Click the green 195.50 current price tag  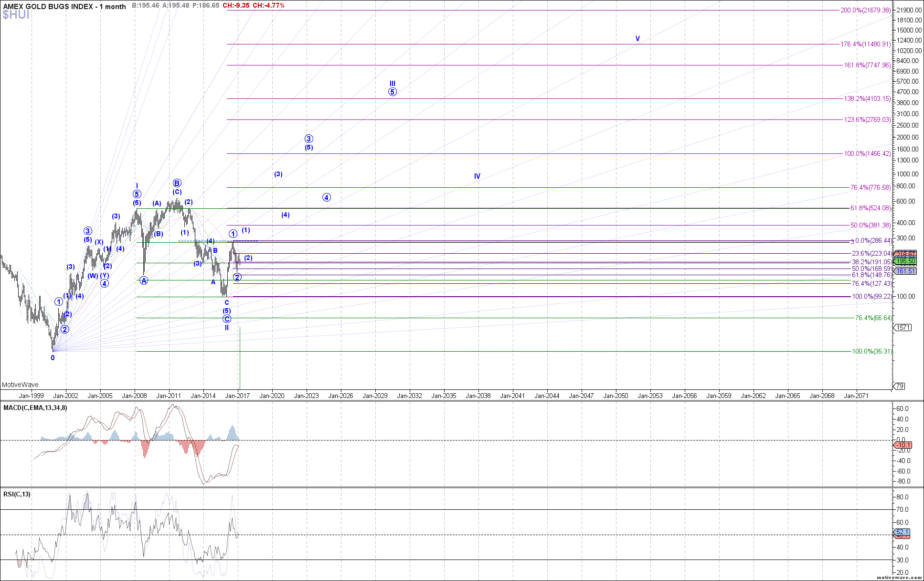[x=905, y=261]
